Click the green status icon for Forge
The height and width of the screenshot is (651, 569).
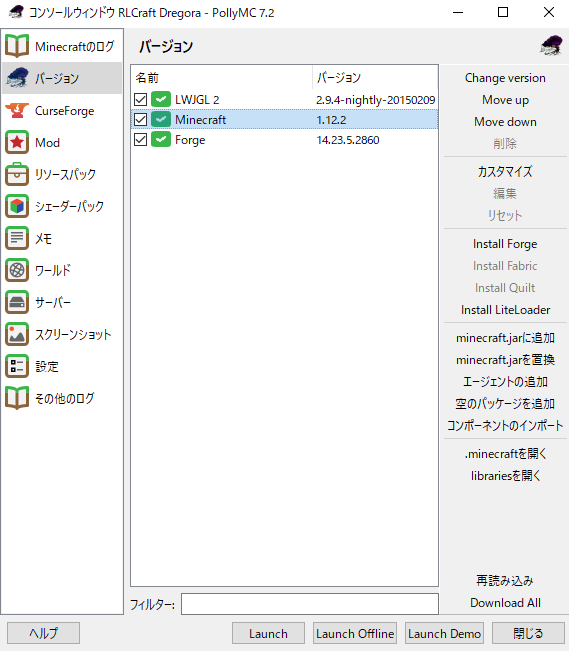click(x=161, y=140)
